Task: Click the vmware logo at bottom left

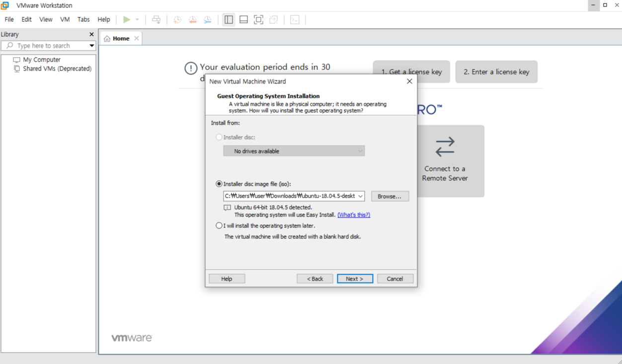Action: [132, 338]
